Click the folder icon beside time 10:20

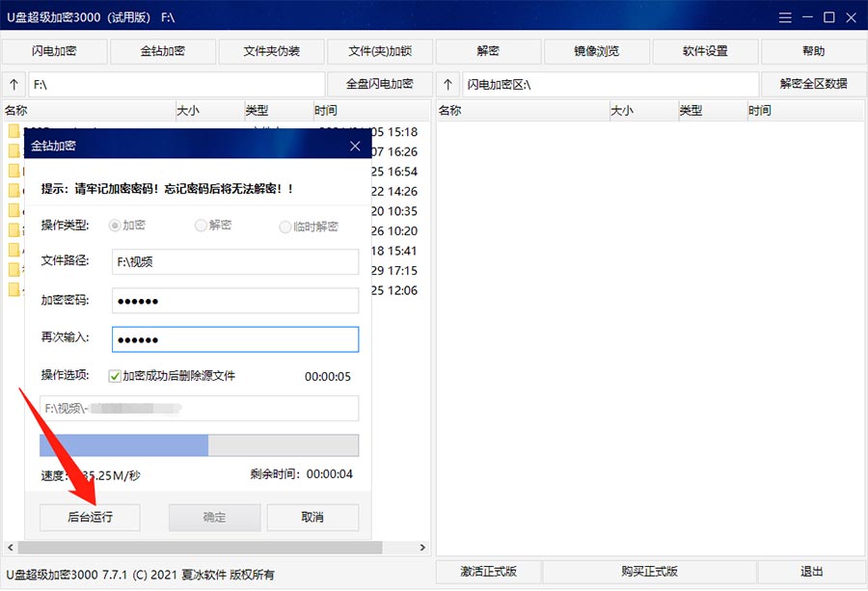click(14, 230)
